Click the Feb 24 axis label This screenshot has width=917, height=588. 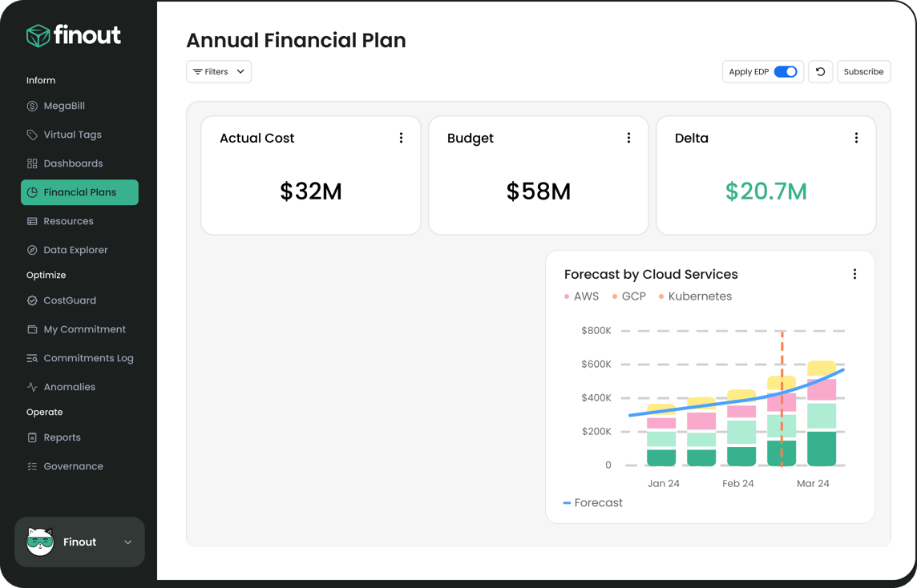(738, 483)
